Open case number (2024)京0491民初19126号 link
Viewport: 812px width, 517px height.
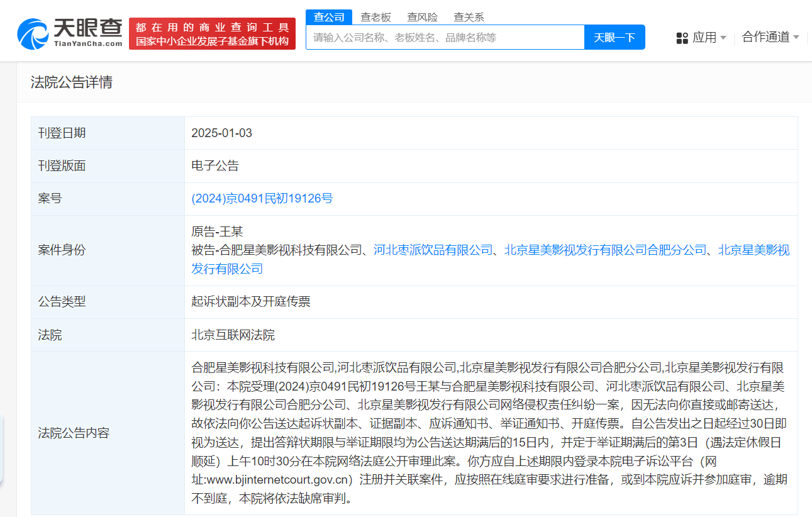[x=262, y=199]
